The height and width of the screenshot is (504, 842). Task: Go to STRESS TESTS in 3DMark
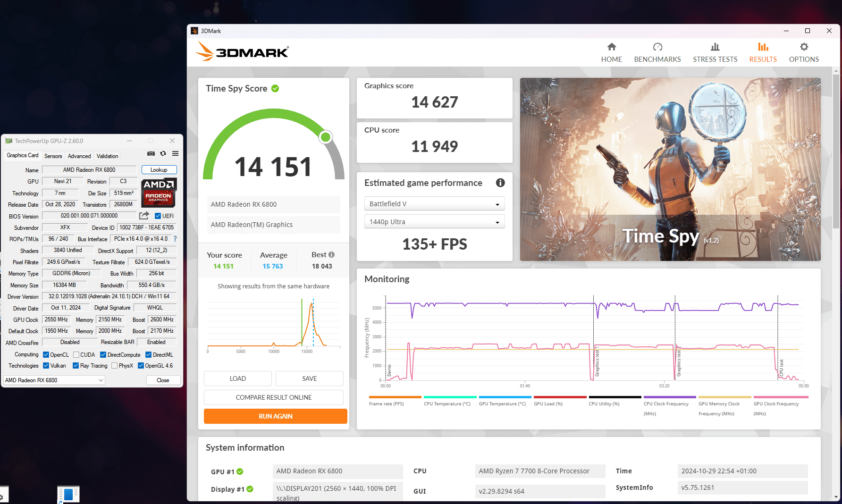715,52
